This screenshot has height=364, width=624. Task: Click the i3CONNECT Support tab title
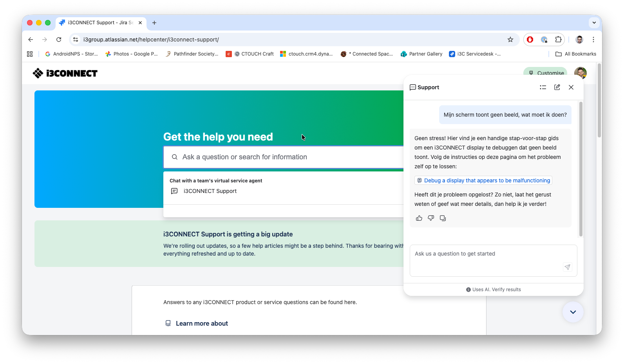pos(100,23)
